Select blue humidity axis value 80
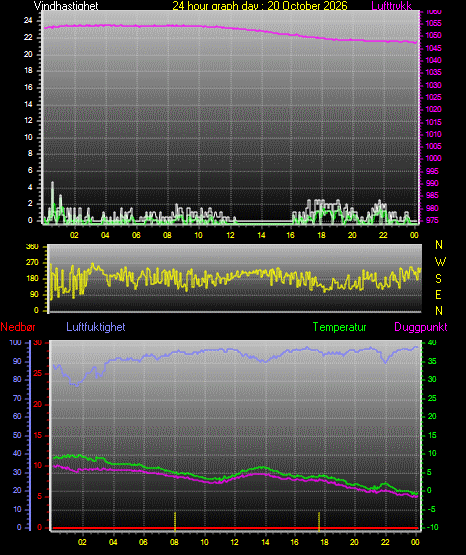Viewport: 466px width, 555px height. [x=17, y=379]
